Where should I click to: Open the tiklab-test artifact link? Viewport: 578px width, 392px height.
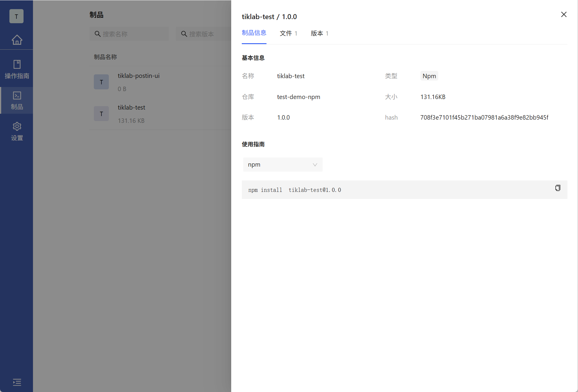click(131, 108)
